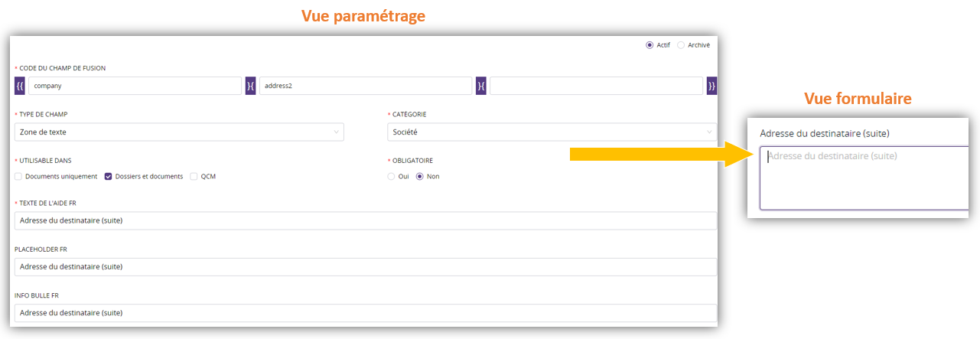Click the empty third merge code field
The height and width of the screenshot is (339, 980).
(x=596, y=86)
